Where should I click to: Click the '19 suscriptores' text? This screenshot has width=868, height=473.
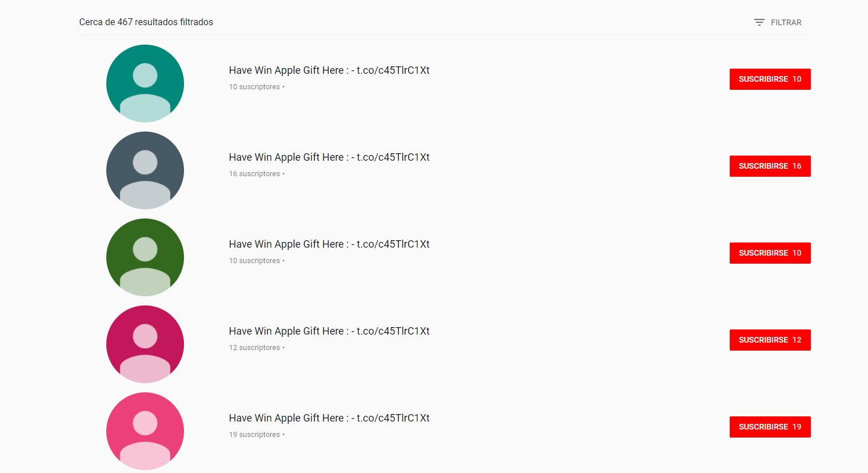pos(255,435)
